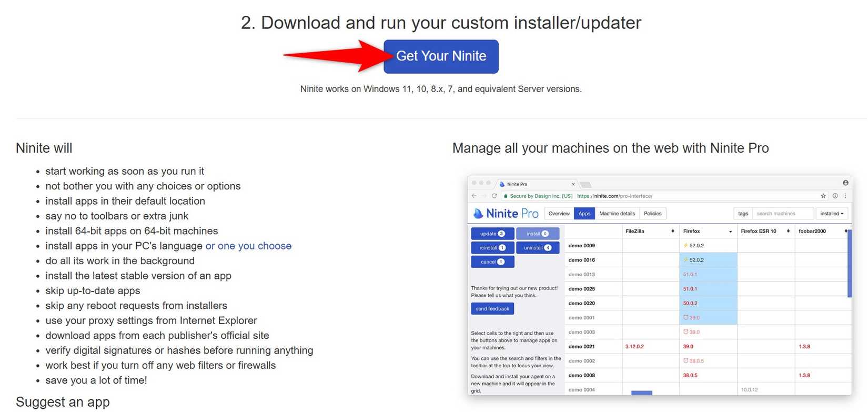Click 'not bother you with any choices or options'
The width and height of the screenshot is (868, 412).
(x=143, y=186)
